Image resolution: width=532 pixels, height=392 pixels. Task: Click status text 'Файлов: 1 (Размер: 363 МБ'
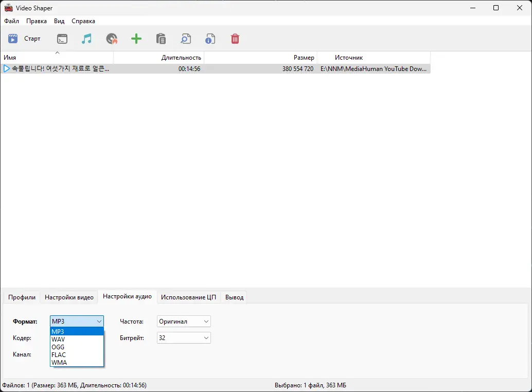click(40, 385)
